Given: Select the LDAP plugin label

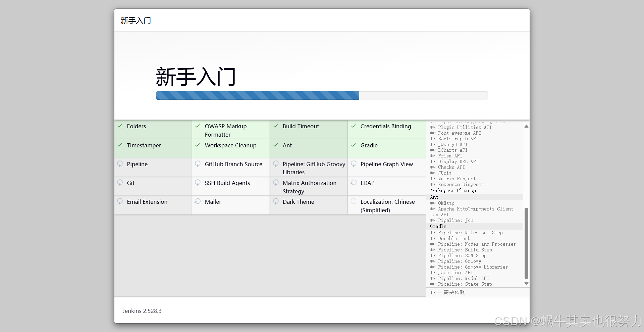Looking at the screenshot, I should click(367, 183).
